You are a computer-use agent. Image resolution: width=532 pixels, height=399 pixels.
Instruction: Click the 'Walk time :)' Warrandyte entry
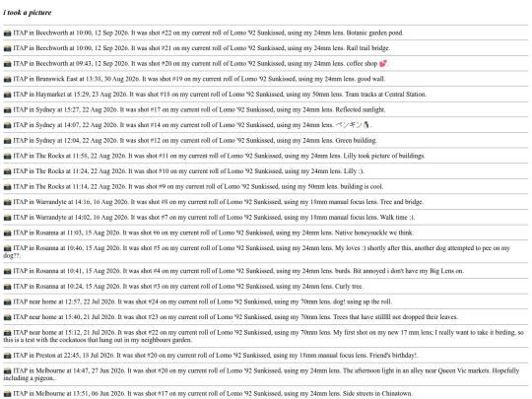point(209,218)
